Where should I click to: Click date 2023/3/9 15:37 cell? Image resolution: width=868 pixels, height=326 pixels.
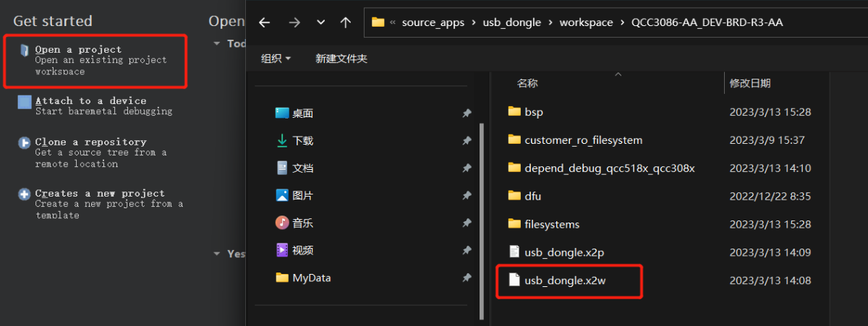767,140
